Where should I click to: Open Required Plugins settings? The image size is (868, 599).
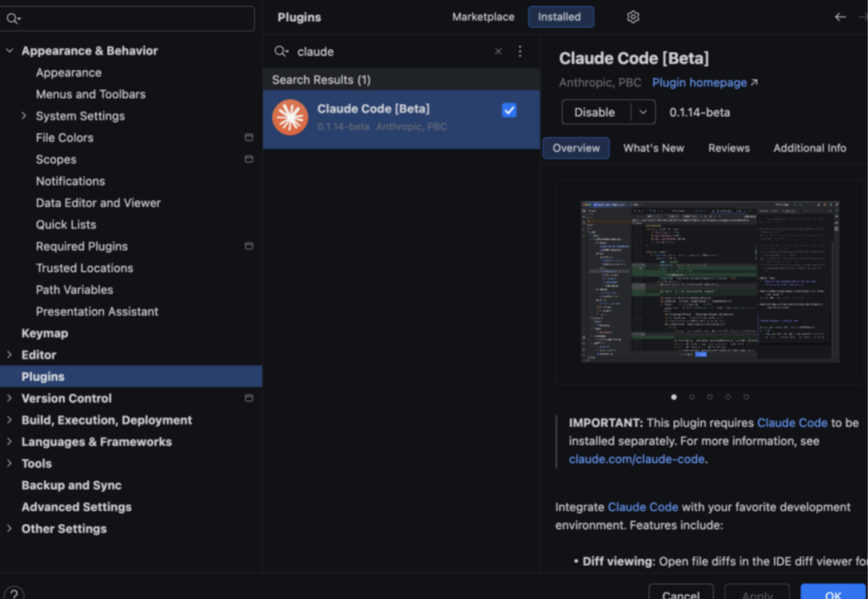point(81,246)
